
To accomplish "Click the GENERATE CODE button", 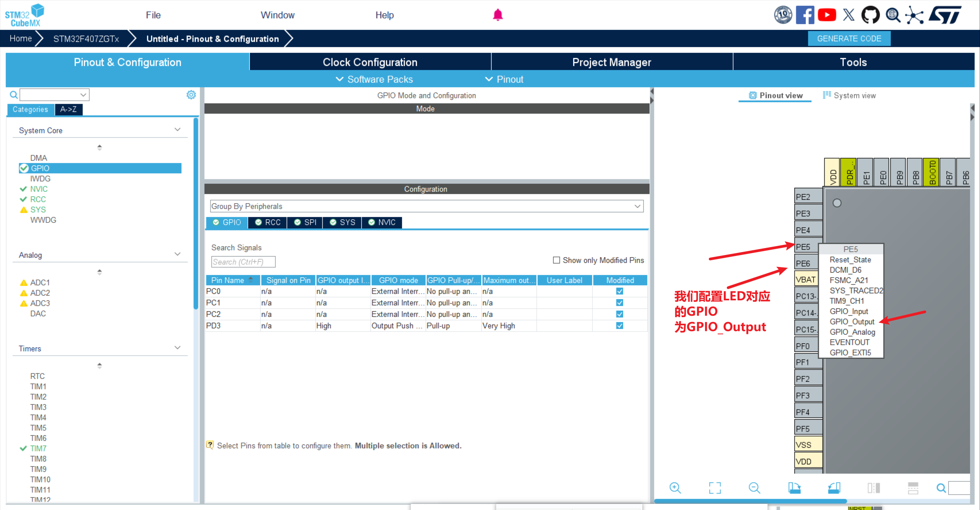I will (x=849, y=39).
